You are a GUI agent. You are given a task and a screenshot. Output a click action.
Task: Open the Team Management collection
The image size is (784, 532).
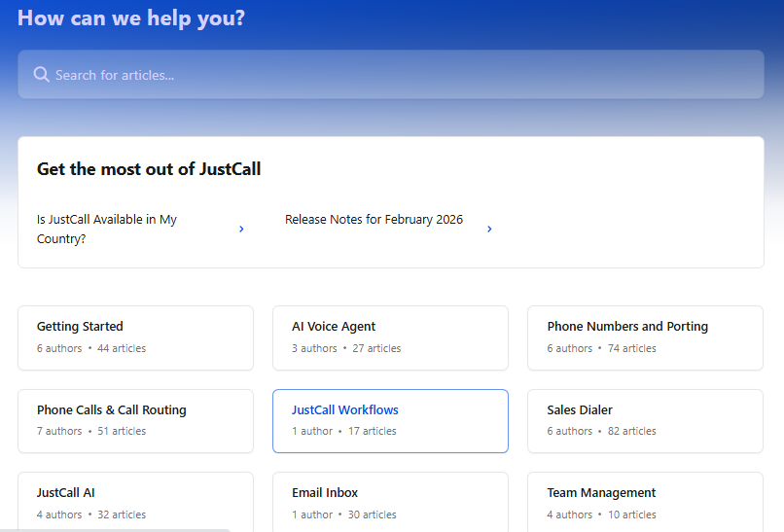[646, 502]
